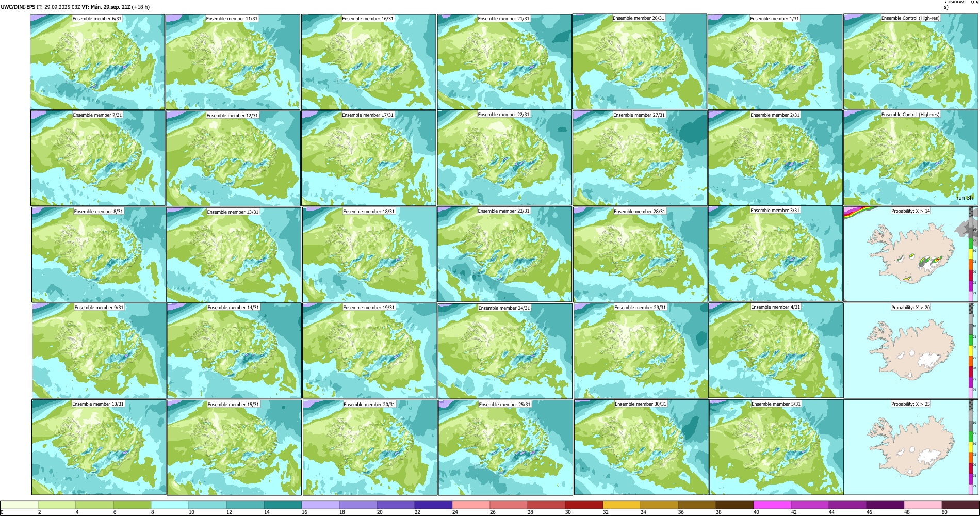980x516 pixels.
Task: Select the pink 24–26 legend swatch
Action: [x=471, y=505]
